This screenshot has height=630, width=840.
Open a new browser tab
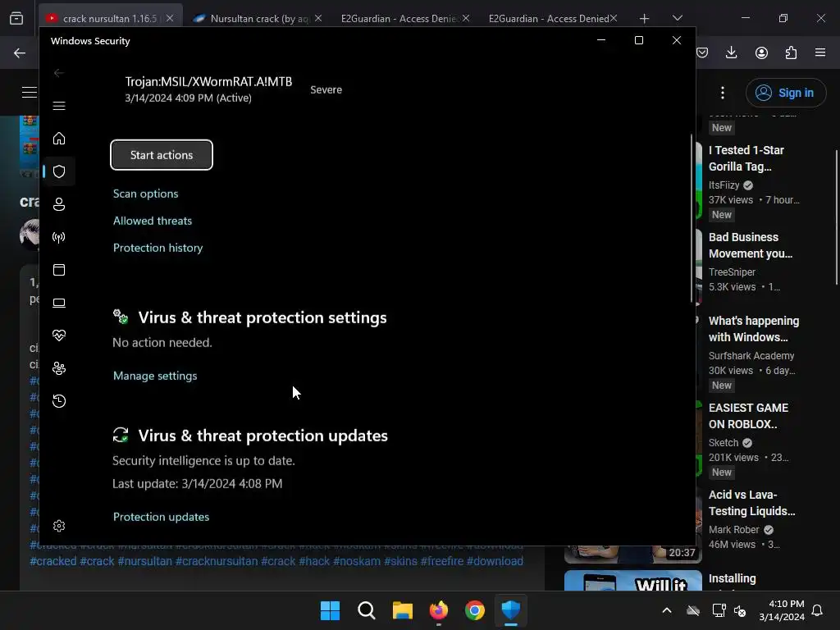point(645,19)
